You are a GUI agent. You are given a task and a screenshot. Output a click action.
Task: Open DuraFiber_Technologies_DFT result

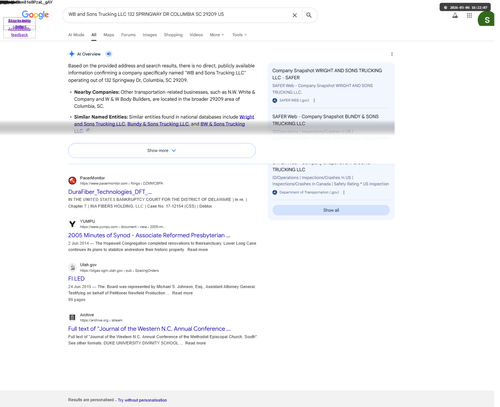[110, 192]
